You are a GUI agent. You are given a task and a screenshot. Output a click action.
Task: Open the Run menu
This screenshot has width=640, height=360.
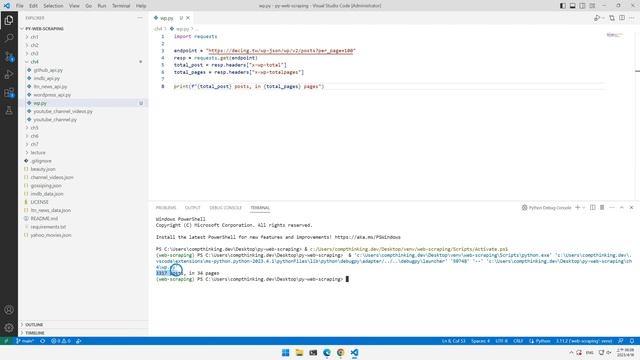click(x=102, y=6)
